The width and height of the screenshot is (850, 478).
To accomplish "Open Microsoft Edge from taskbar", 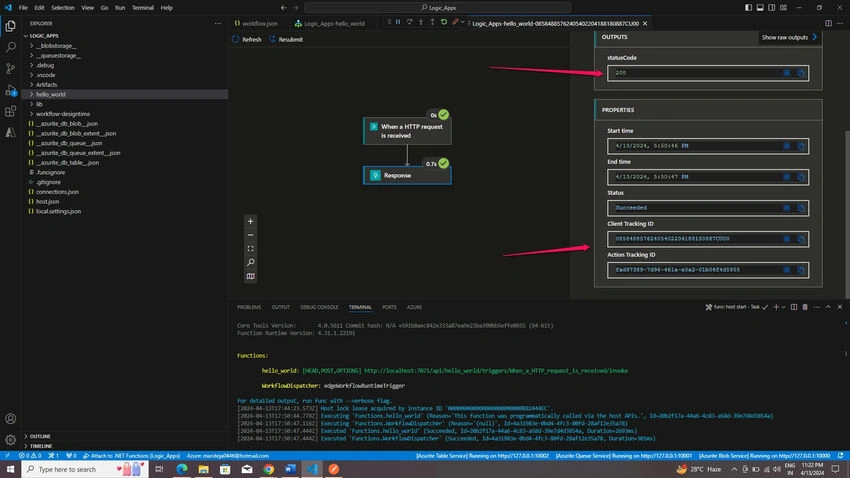I will 182,469.
